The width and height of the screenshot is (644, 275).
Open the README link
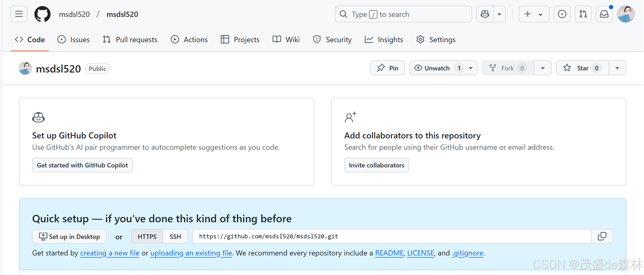pos(389,253)
